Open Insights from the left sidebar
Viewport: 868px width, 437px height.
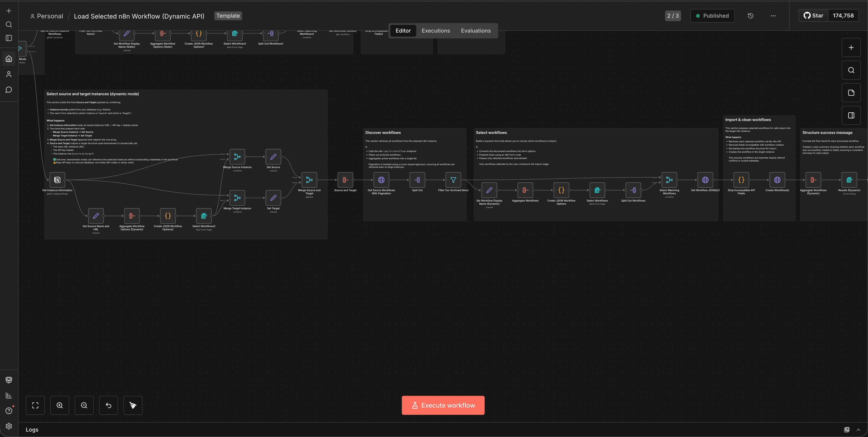(x=8, y=396)
